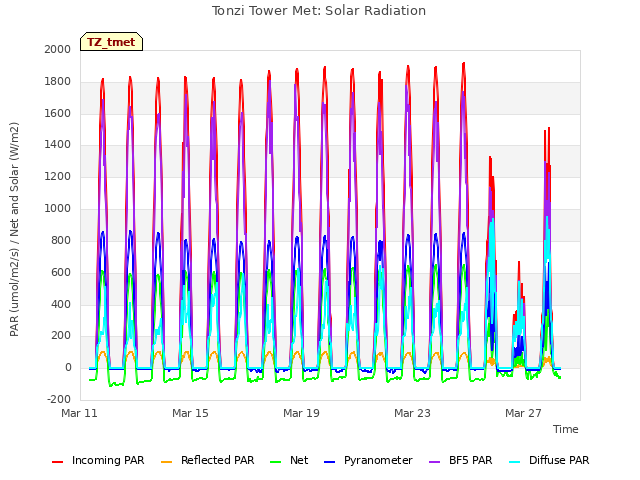Click the orange Reflected PAR legend swatch
This screenshot has height=480, width=640.
167,462
